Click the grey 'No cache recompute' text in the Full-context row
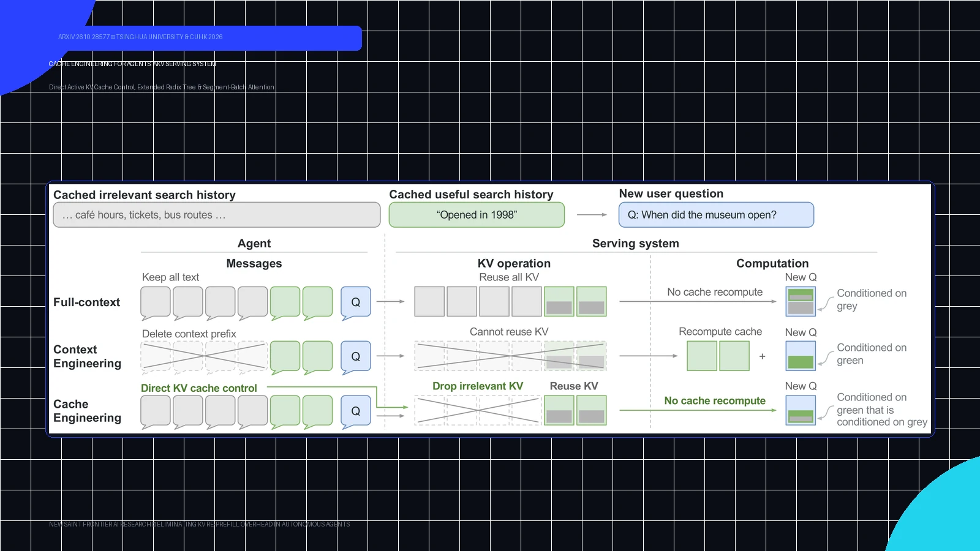Screen dimensions: 980x551 [x=715, y=292]
